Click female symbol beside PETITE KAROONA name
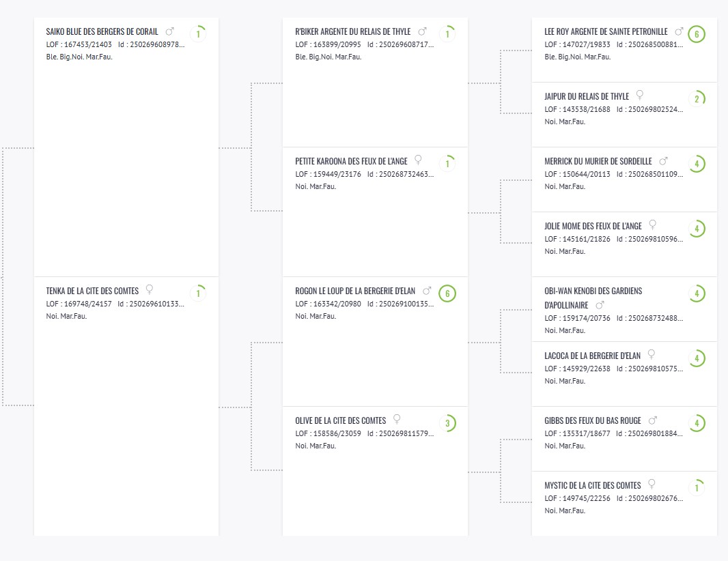The image size is (728, 561). 418,160
